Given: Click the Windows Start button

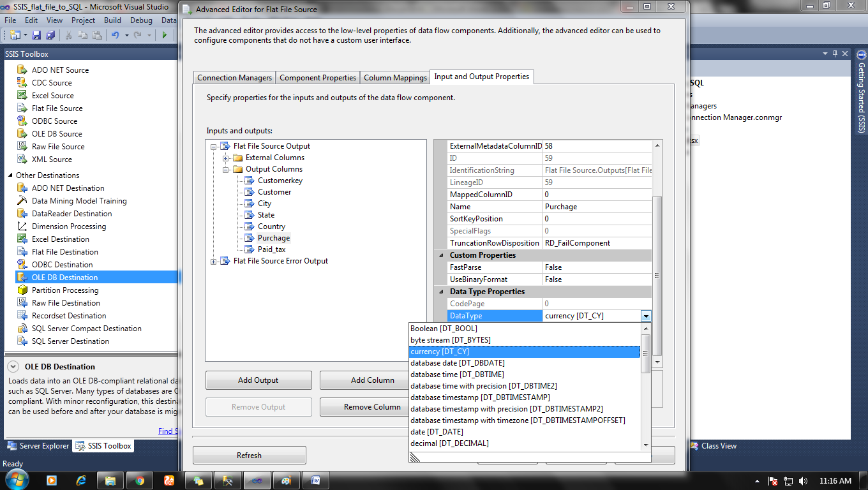Looking at the screenshot, I should (x=16, y=480).
